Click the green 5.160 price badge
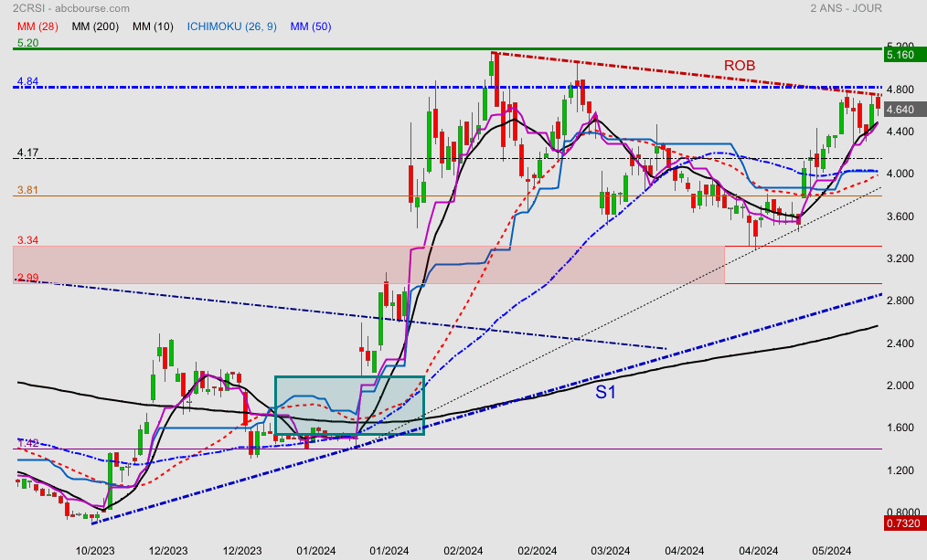The width and height of the screenshot is (927, 560). [904, 55]
